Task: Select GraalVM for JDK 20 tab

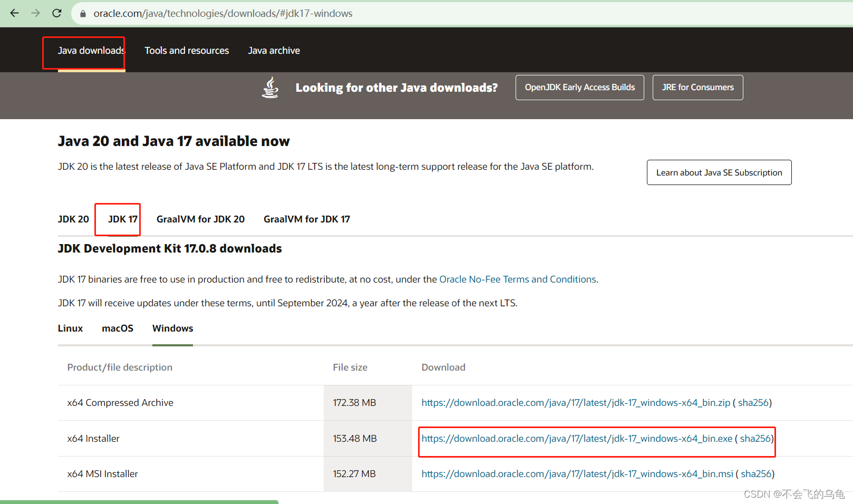Action: point(200,219)
